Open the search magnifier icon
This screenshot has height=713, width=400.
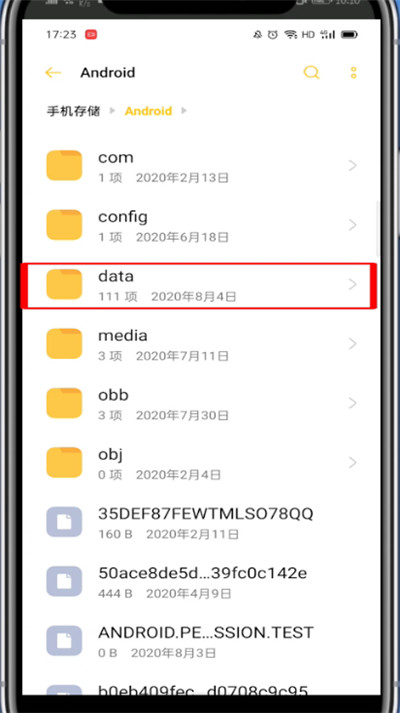point(311,73)
